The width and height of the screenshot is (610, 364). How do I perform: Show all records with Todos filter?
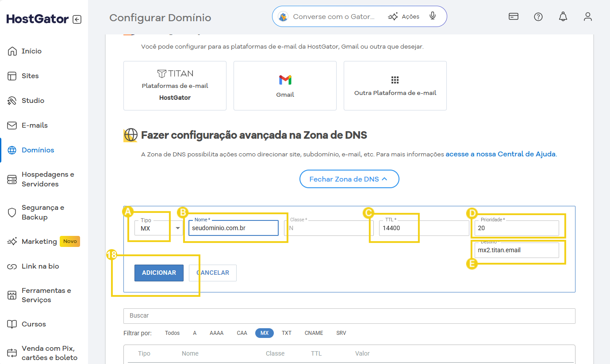172,333
